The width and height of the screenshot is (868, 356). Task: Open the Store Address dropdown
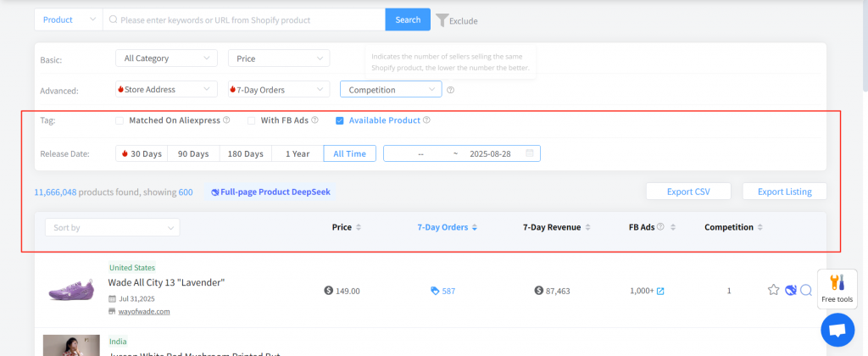[166, 89]
